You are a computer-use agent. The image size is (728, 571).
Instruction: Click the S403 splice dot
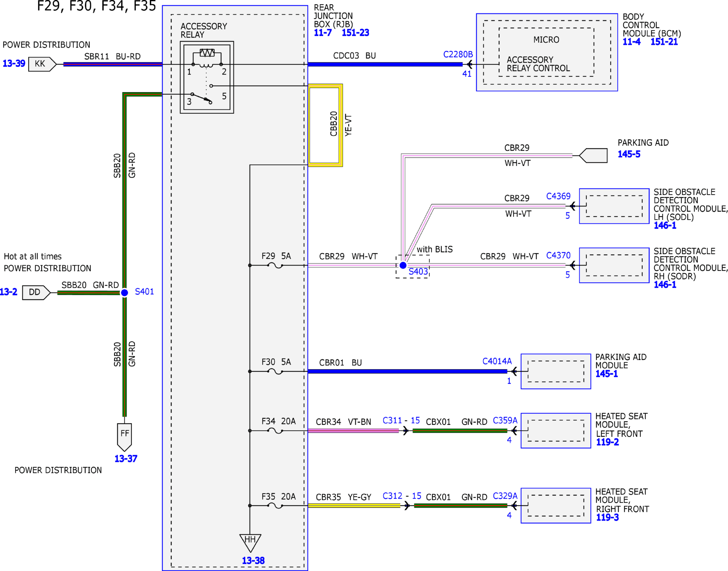[x=403, y=265]
